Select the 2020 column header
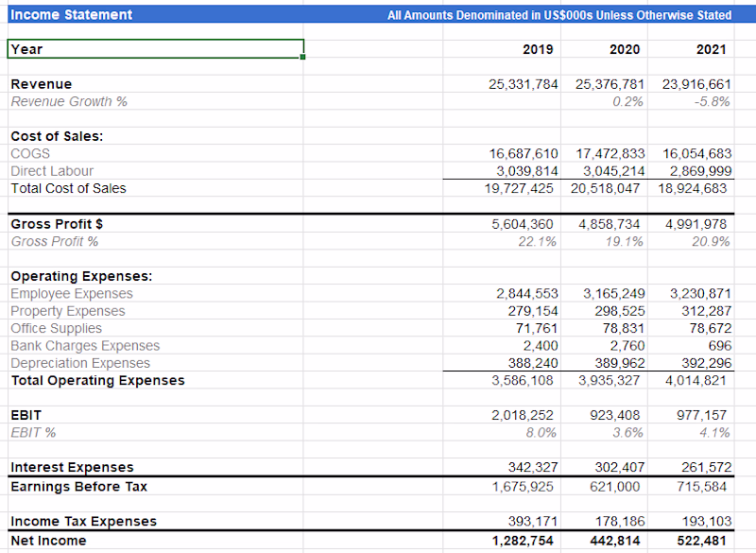 tap(624, 49)
